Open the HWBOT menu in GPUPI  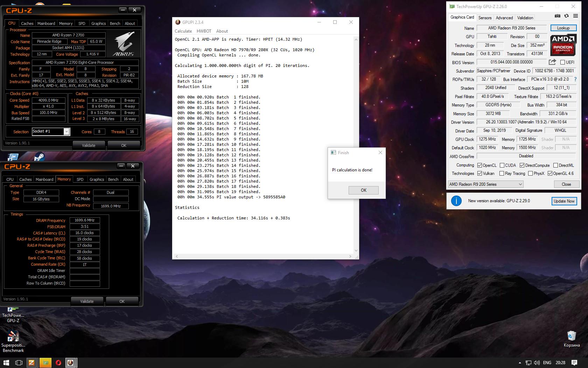[204, 31]
